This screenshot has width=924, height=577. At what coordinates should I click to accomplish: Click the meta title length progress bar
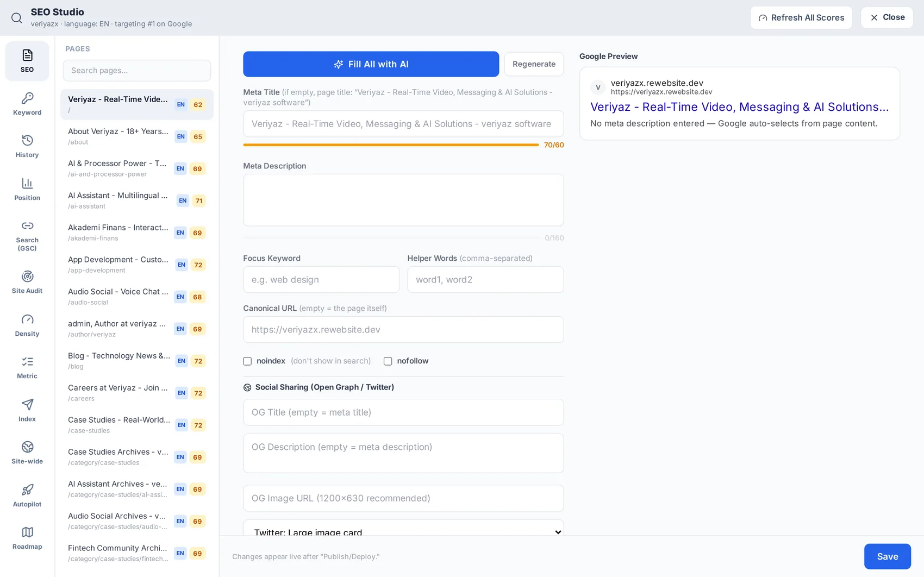[391, 145]
